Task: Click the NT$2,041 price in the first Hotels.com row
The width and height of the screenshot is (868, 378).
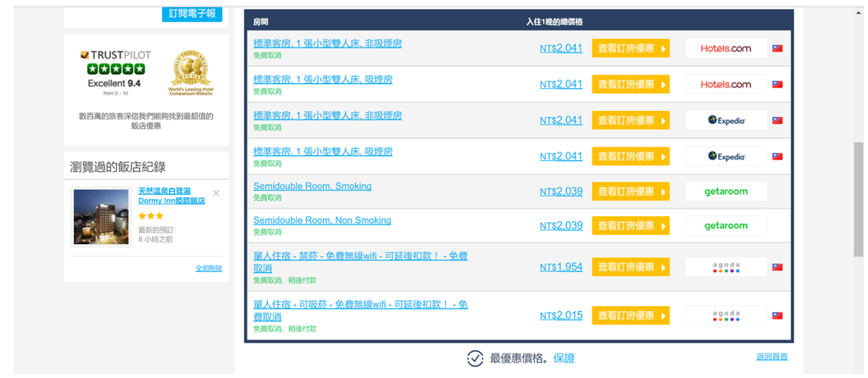Action: pos(561,48)
